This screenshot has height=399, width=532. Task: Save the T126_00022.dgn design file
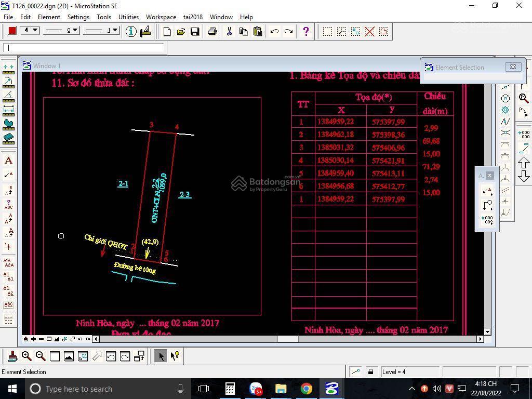point(194,31)
